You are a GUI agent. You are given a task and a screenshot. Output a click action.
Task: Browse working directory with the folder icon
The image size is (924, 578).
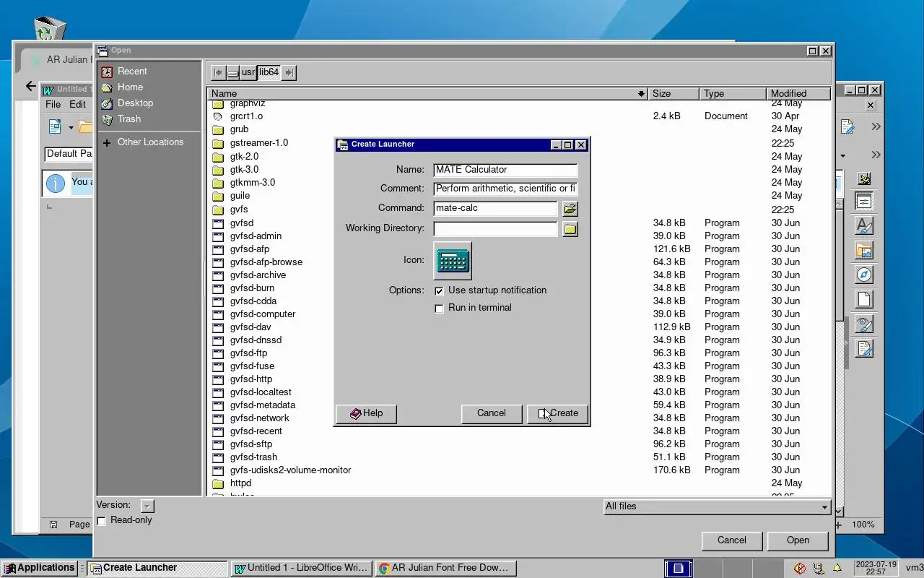point(570,228)
